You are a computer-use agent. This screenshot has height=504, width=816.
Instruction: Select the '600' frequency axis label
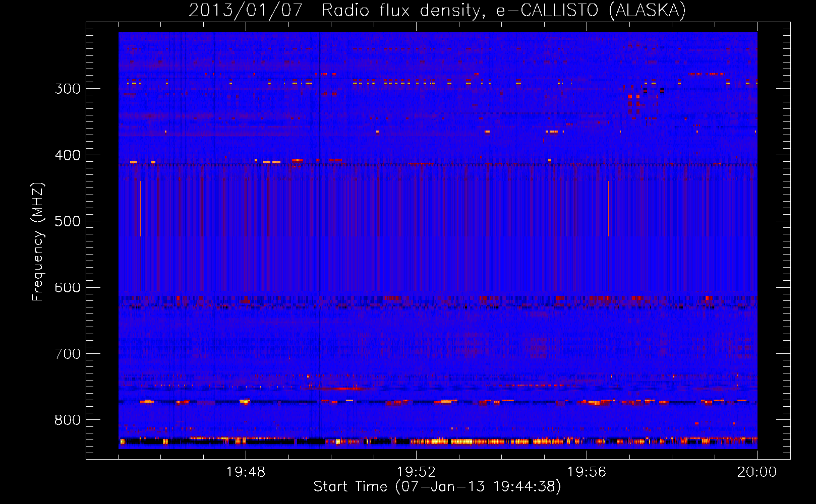coord(67,288)
